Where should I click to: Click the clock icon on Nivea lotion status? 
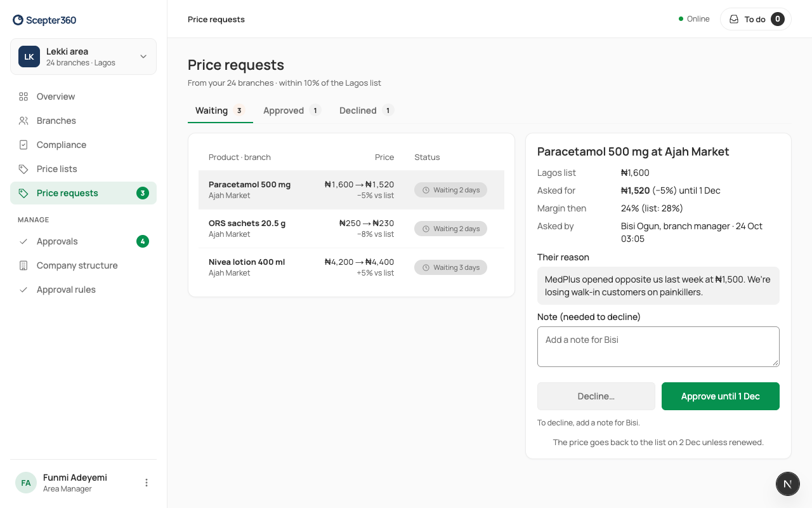click(x=426, y=267)
